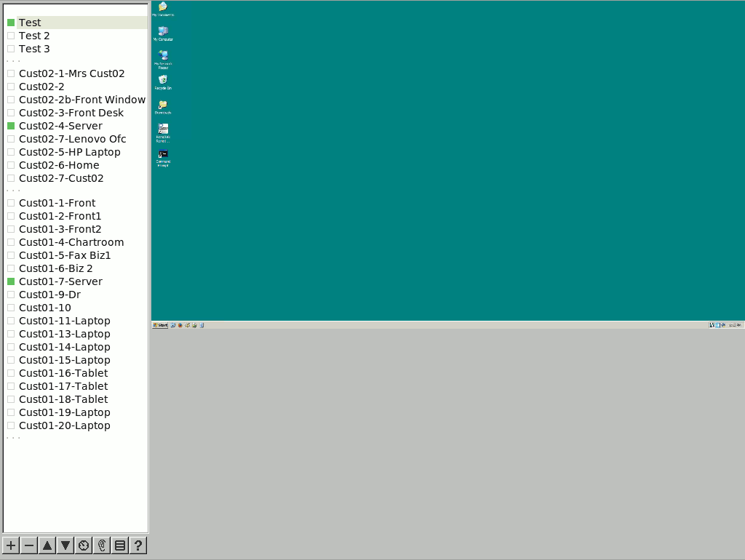Open My Computer on the remote desktop
This screenshot has width=745, height=560.
162,31
